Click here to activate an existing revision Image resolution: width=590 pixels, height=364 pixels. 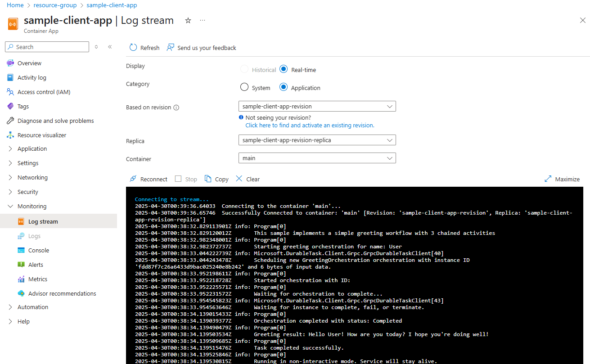click(310, 125)
